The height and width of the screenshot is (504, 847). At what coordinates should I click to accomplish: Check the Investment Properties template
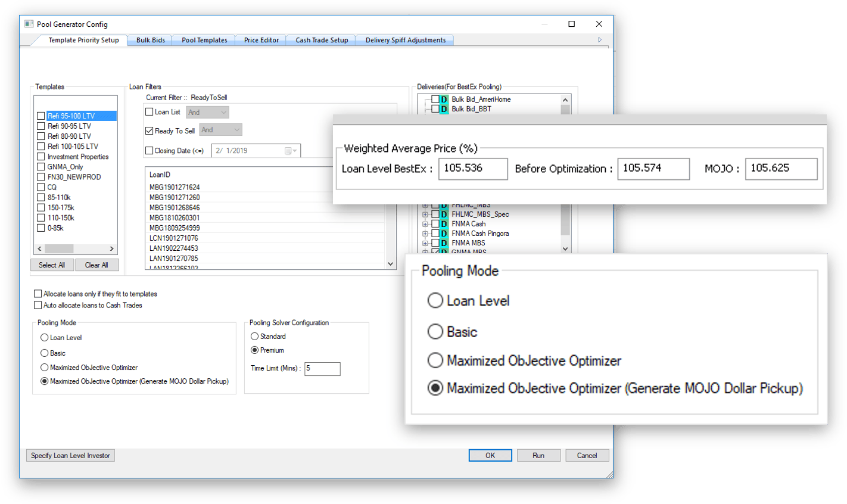(41, 157)
